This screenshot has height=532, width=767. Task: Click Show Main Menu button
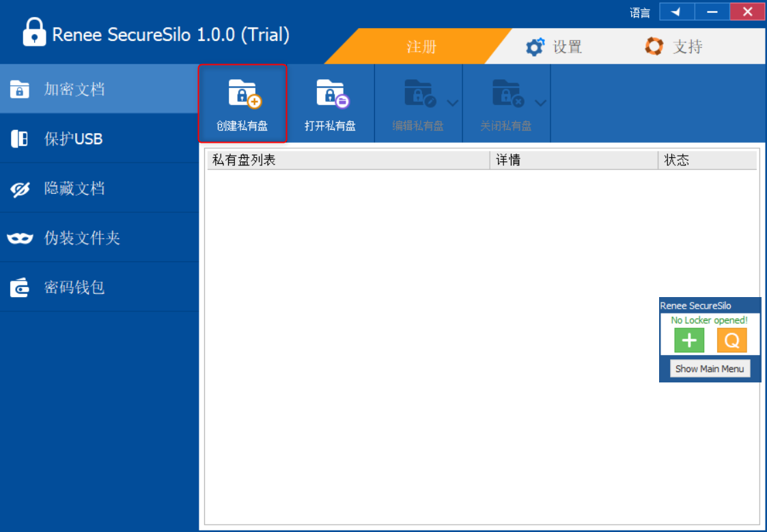[710, 369]
